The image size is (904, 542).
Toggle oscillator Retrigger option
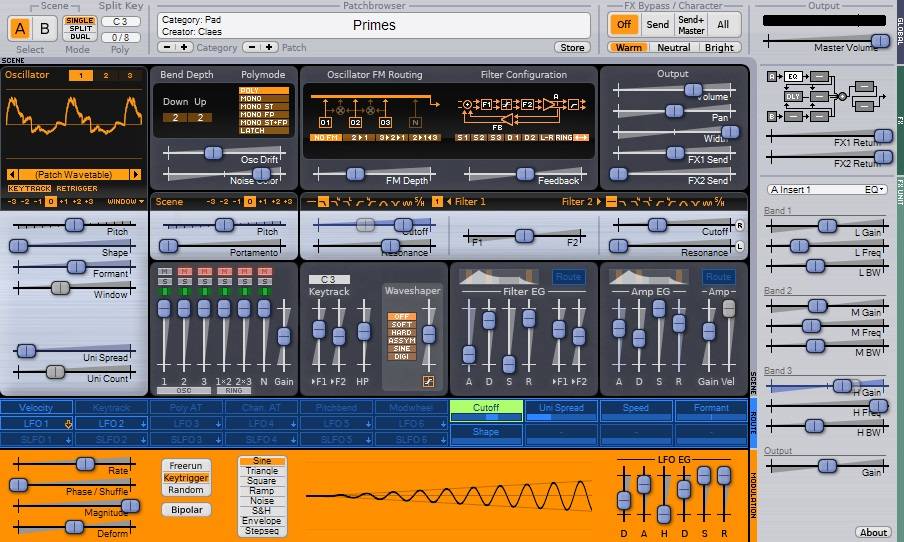coord(76,188)
